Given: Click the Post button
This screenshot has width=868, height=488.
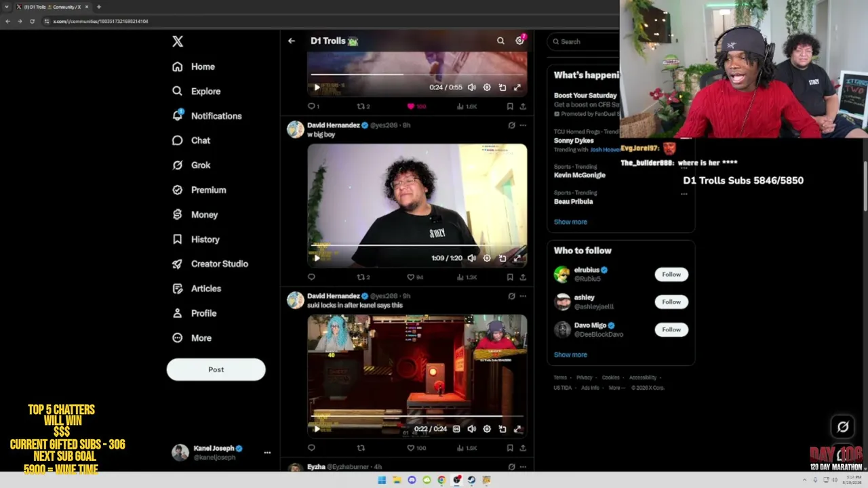Looking at the screenshot, I should [216, 369].
